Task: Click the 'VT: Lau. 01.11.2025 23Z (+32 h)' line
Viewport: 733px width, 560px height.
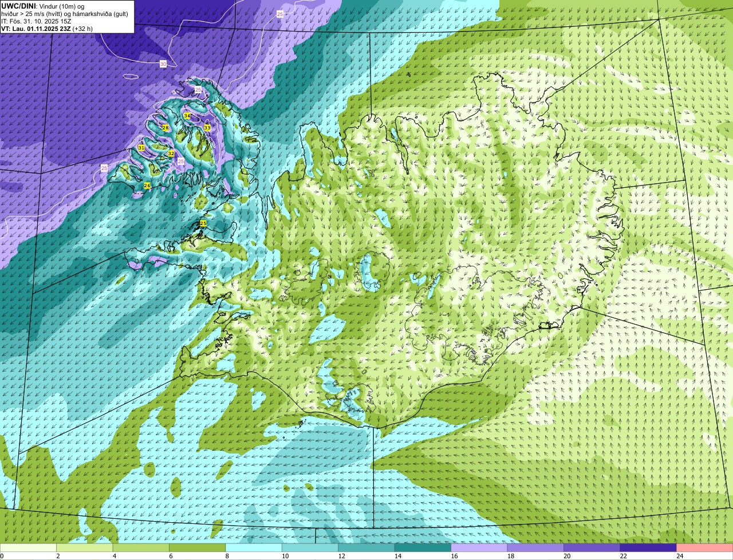Action: [x=47, y=29]
